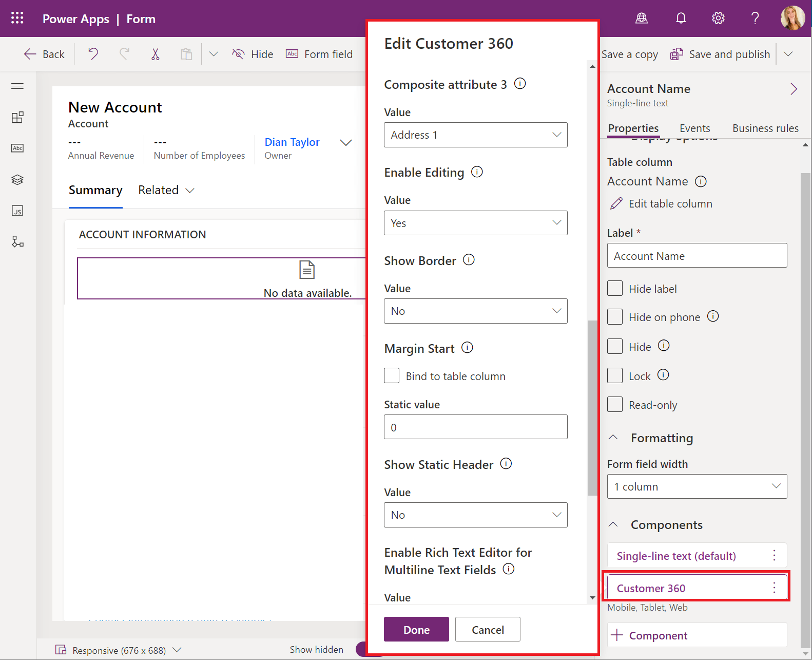Open the Composite attribute 3 Value dropdown

[x=476, y=135]
